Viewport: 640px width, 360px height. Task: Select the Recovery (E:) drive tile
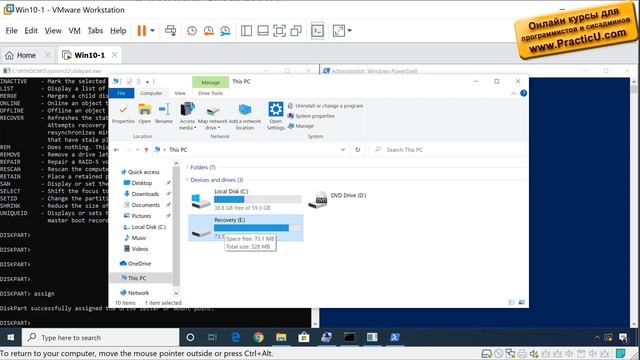[x=246, y=228]
